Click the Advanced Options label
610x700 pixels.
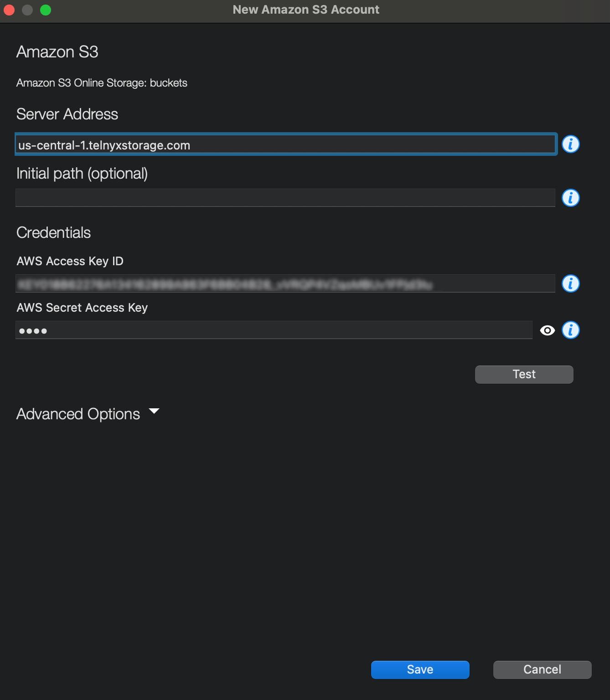[78, 414]
